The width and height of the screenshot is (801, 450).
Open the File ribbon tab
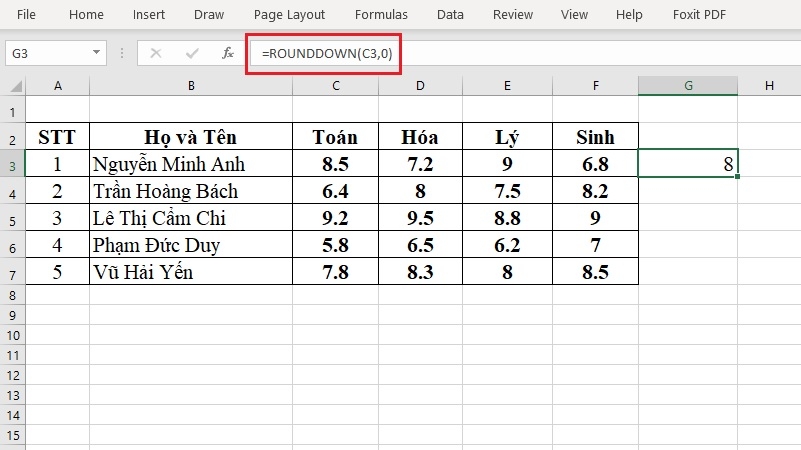pos(26,14)
